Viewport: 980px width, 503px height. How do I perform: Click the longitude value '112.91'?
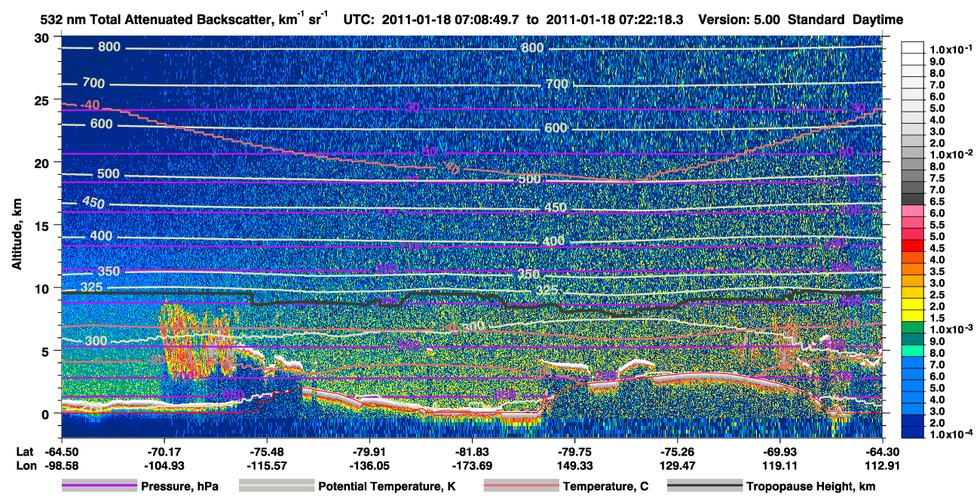click(882, 466)
